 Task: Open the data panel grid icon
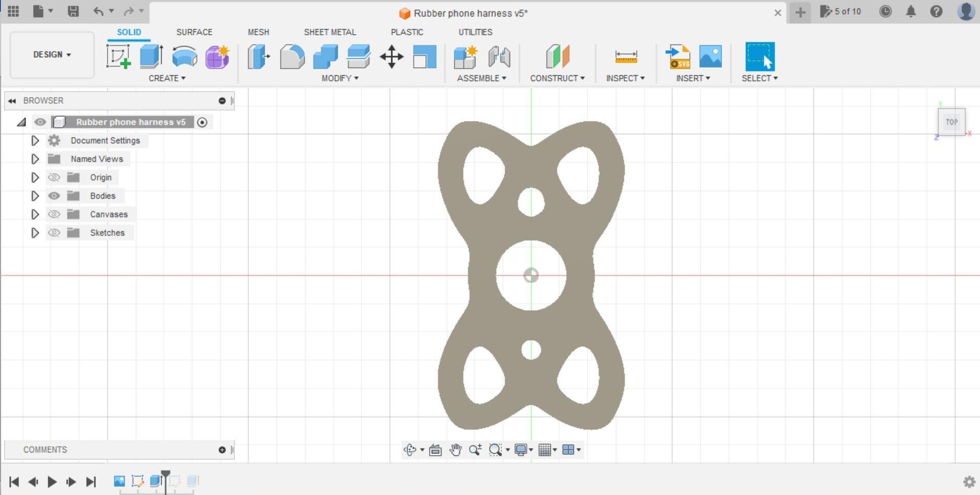click(13, 11)
